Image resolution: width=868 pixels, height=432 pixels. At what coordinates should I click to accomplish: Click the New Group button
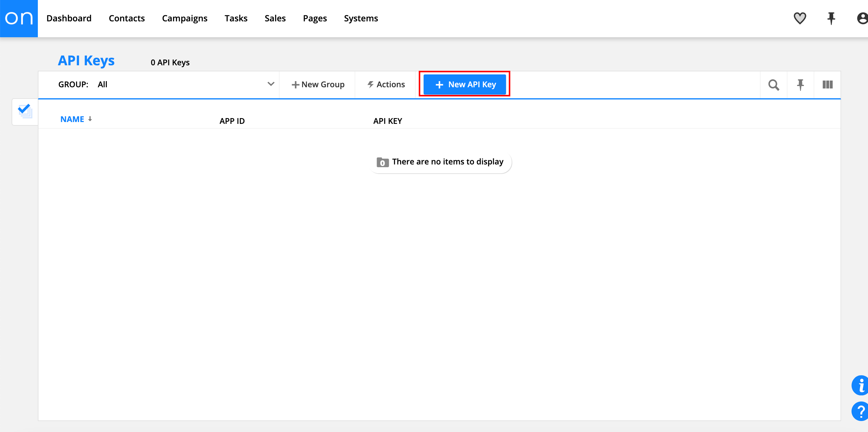coord(318,85)
